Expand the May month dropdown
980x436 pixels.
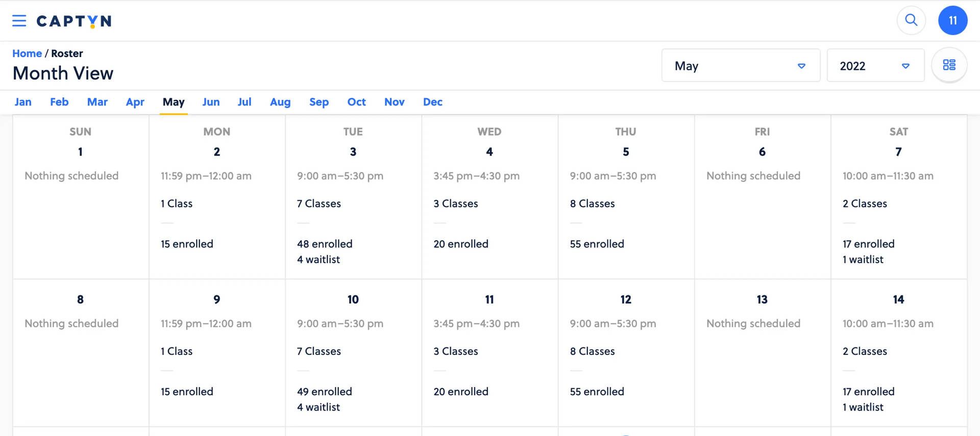(x=741, y=66)
